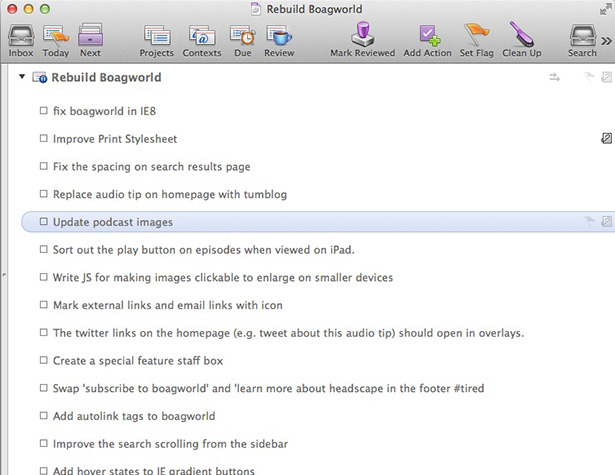
Task: Click the Rebuild Boagworld project icon
Action: point(40,78)
